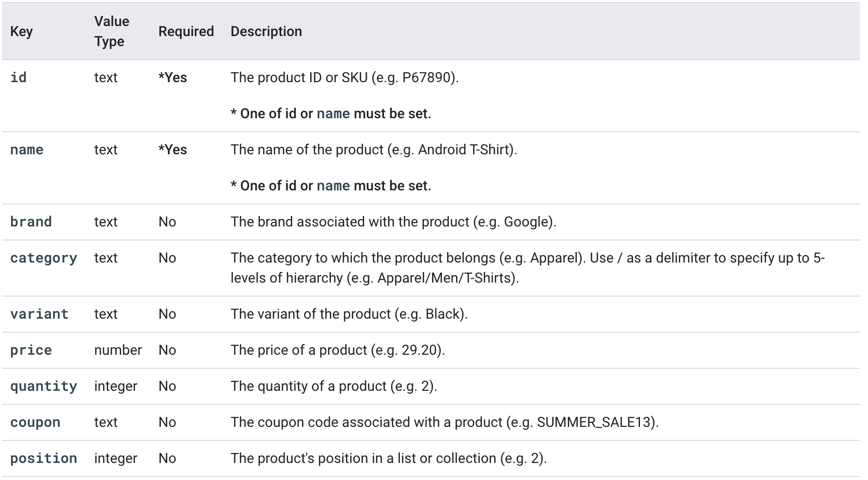868x480 pixels.
Task: Click "No" in the quantity row
Action: pyautogui.click(x=167, y=386)
